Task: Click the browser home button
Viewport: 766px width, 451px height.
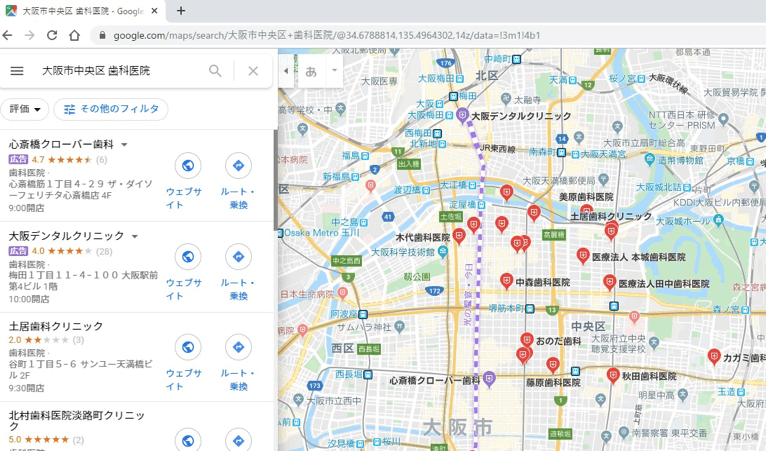Action: click(x=74, y=35)
